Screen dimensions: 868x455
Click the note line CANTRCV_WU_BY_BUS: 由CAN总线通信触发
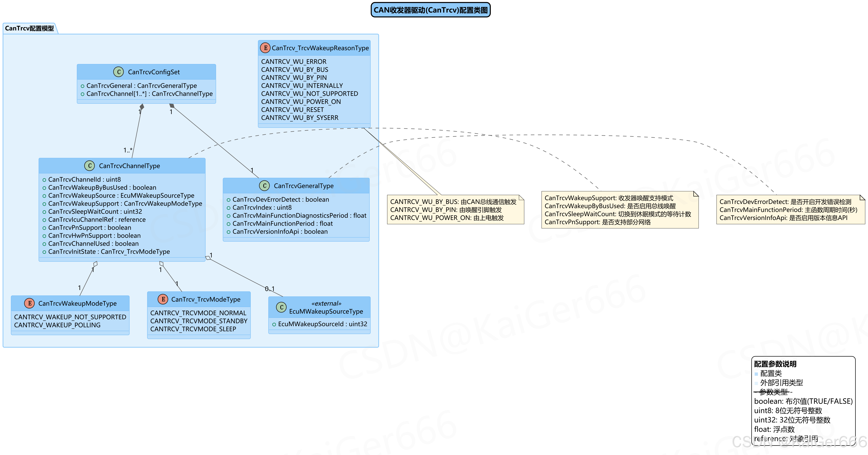pyautogui.click(x=453, y=202)
